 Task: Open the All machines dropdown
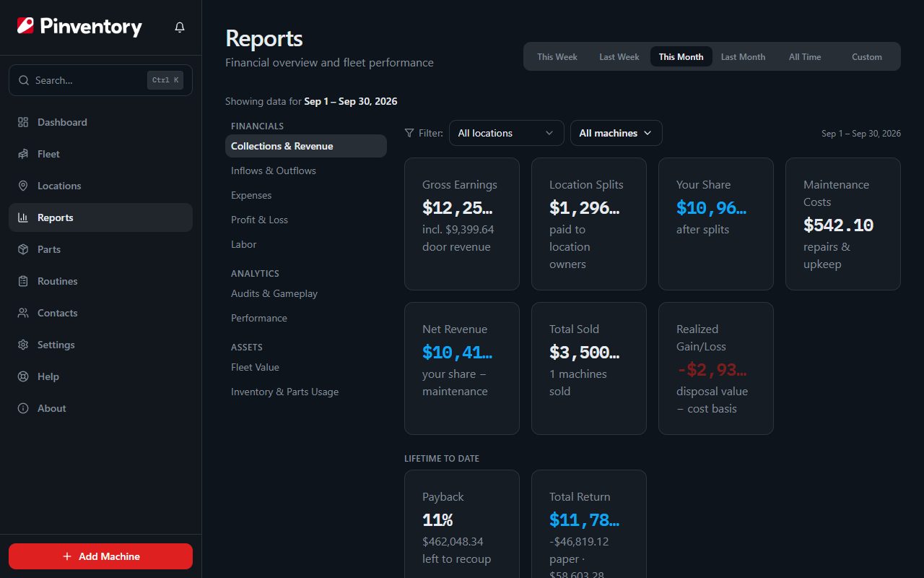point(616,133)
